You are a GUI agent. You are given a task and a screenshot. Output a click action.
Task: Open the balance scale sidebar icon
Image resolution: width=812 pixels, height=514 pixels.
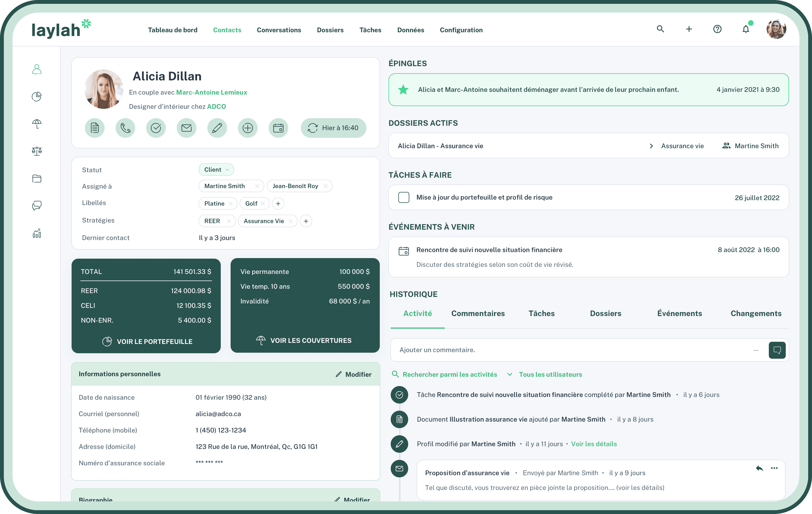point(37,151)
